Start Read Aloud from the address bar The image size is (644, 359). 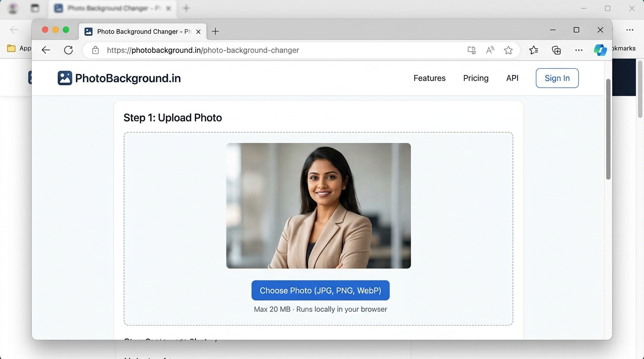490,50
